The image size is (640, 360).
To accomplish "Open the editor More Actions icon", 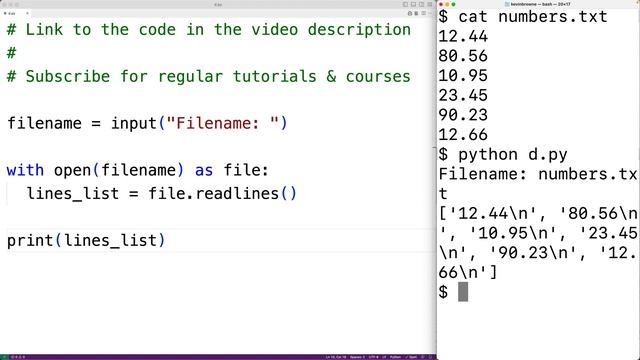I will coord(430,13).
